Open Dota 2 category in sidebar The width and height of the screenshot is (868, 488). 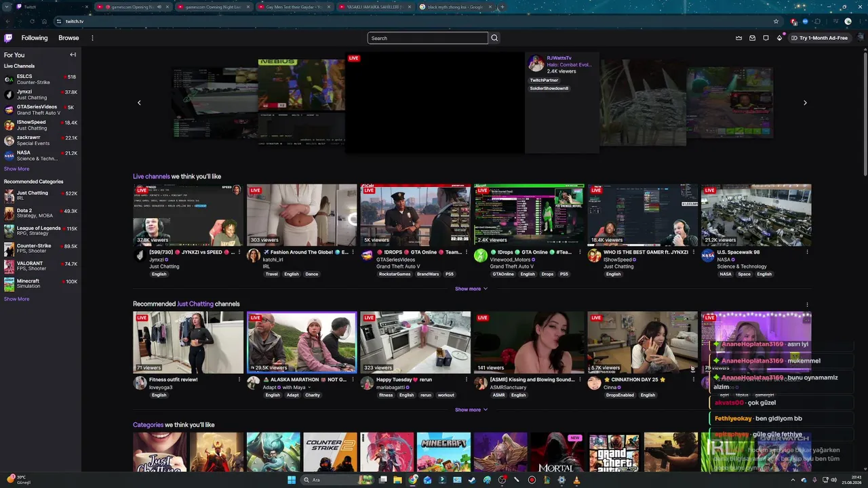point(41,213)
